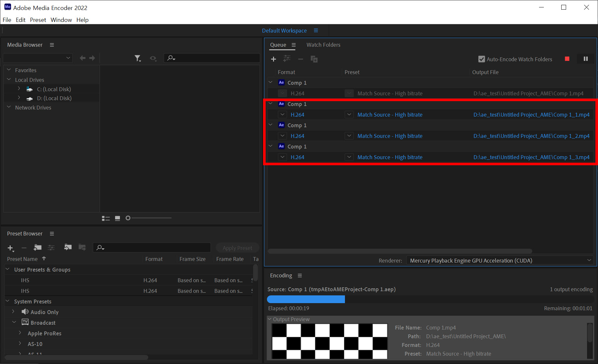Collapse the Local Drives node
Screen dimensions: 598x364
pyautogui.click(x=9, y=80)
